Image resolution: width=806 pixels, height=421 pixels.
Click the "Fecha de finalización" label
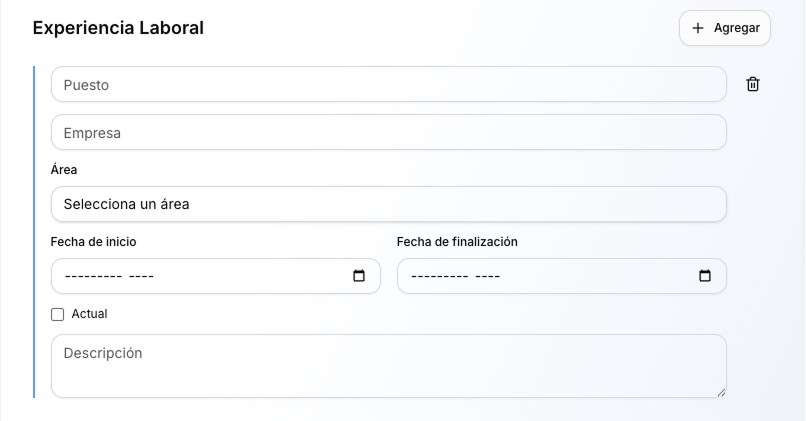(457, 242)
